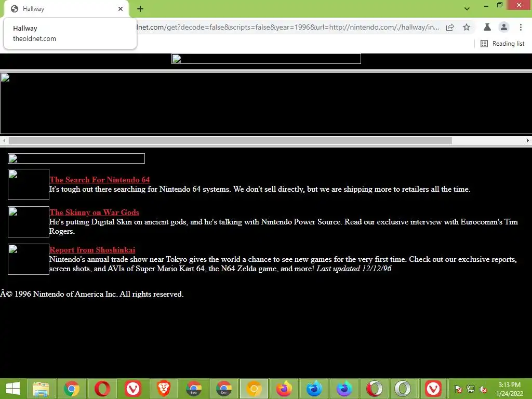Close the Hallway tab
Viewport: 532px width, 399px height.
[x=121, y=9]
